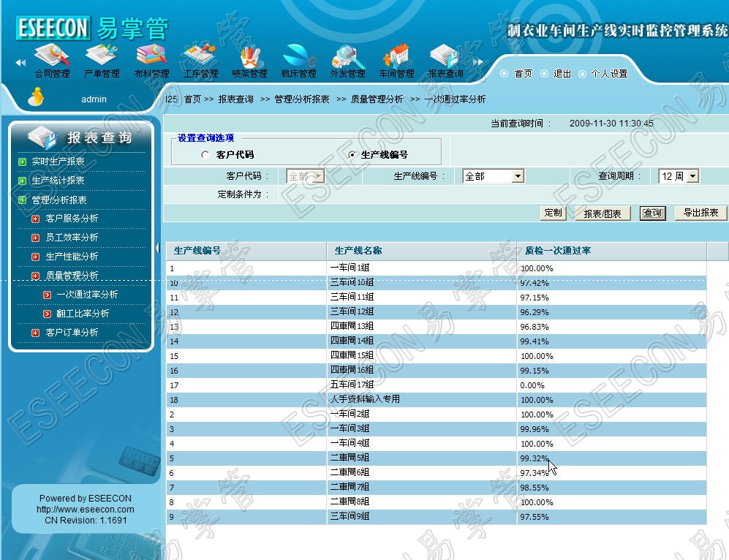Click the 报表/图表 button

pos(603,213)
